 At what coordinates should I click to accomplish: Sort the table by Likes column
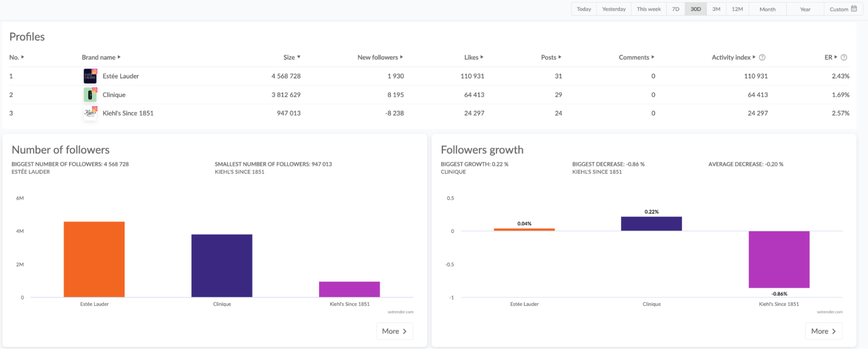(473, 57)
